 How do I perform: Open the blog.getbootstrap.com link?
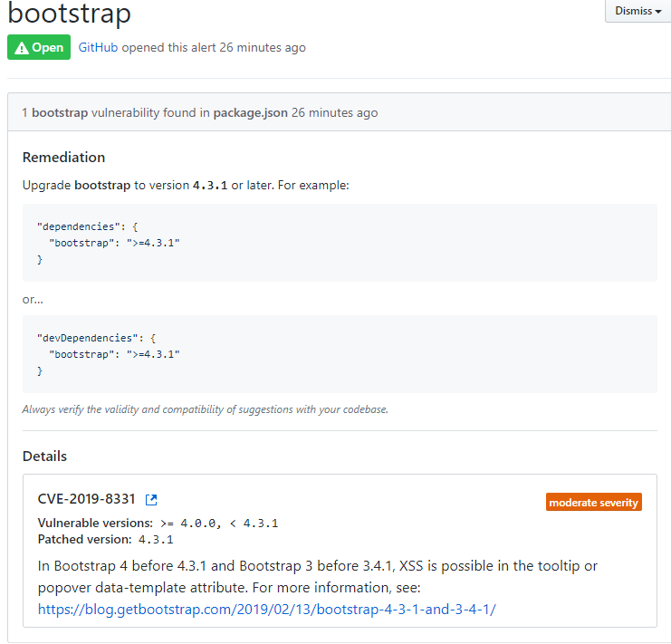click(266, 609)
